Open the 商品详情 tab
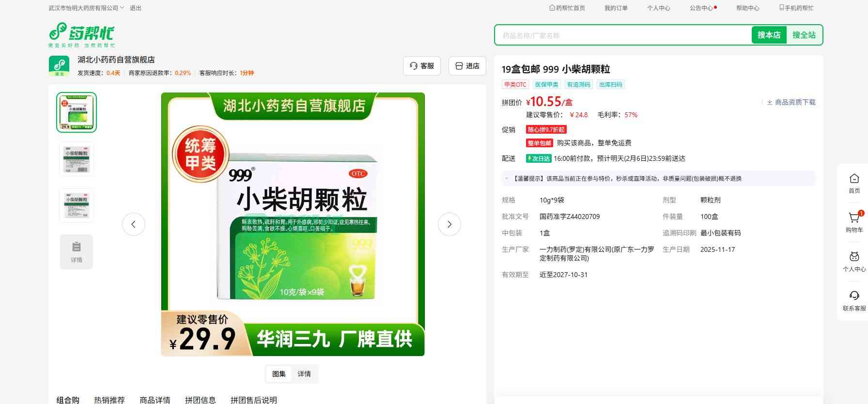The width and height of the screenshot is (868, 404). coord(155,400)
